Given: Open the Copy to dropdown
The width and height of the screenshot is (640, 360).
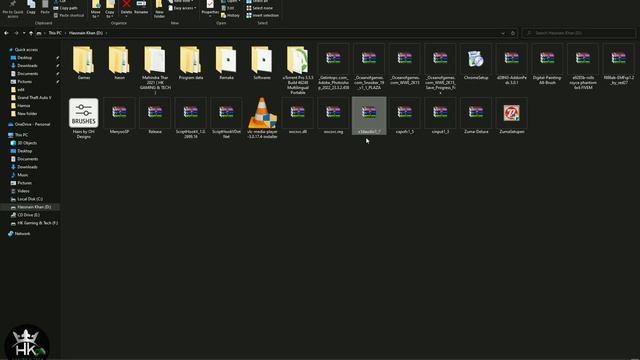Looking at the screenshot, I should coord(110,9).
